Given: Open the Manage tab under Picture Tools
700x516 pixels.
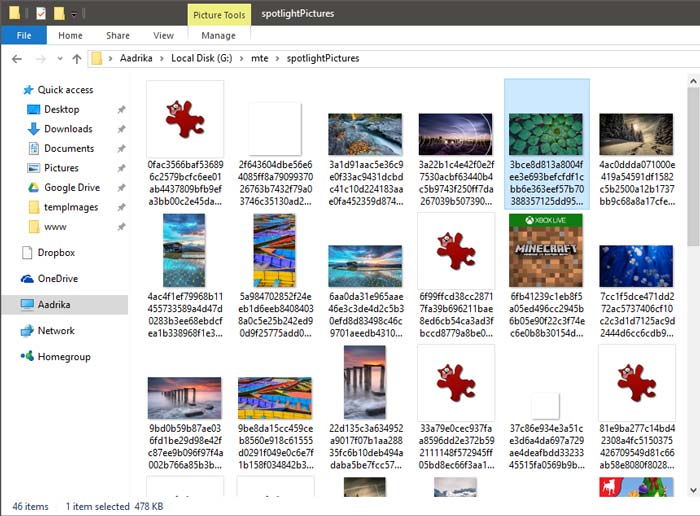Looking at the screenshot, I should pos(218,35).
